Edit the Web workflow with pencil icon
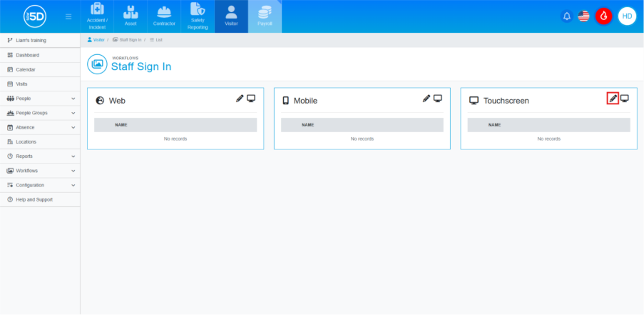The image size is (644, 315). pos(240,99)
